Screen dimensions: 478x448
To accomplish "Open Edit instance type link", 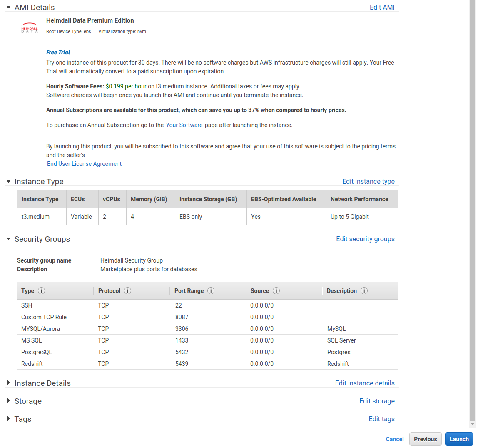I will [x=368, y=181].
